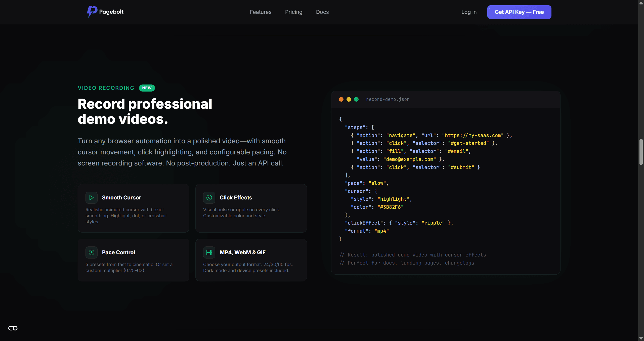Click the Pagebolt lightning bolt logo
Viewport: 644px width, 341px height.
click(x=92, y=12)
